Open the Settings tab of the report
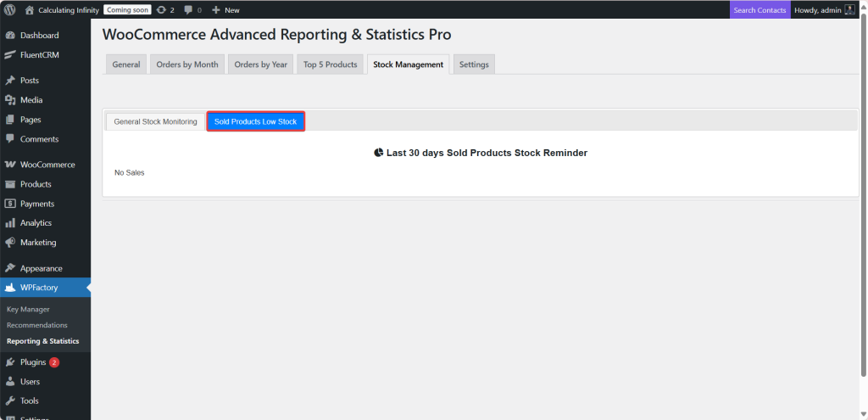The height and width of the screenshot is (420, 868). [x=474, y=64]
